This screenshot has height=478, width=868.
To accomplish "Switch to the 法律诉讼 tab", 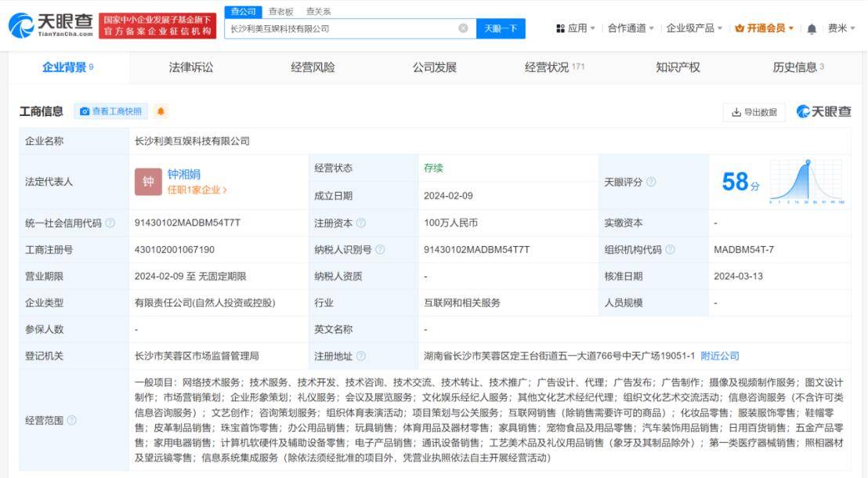I will [x=190, y=67].
